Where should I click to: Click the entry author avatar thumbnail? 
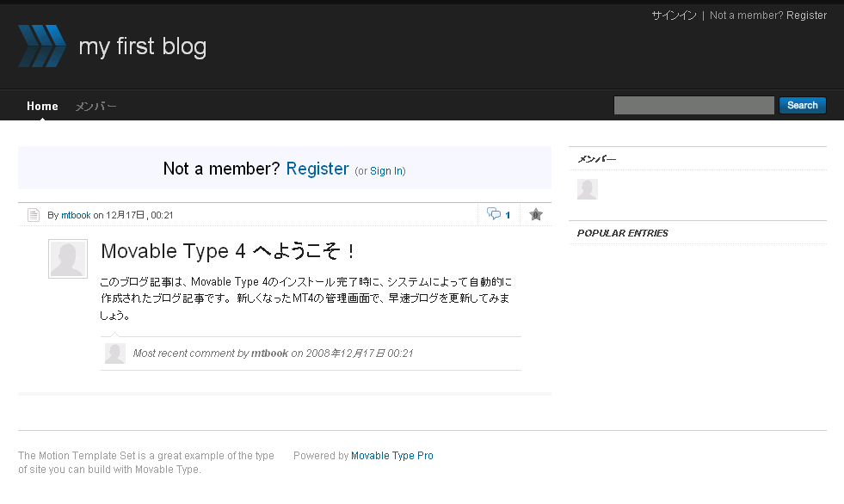pos(68,259)
